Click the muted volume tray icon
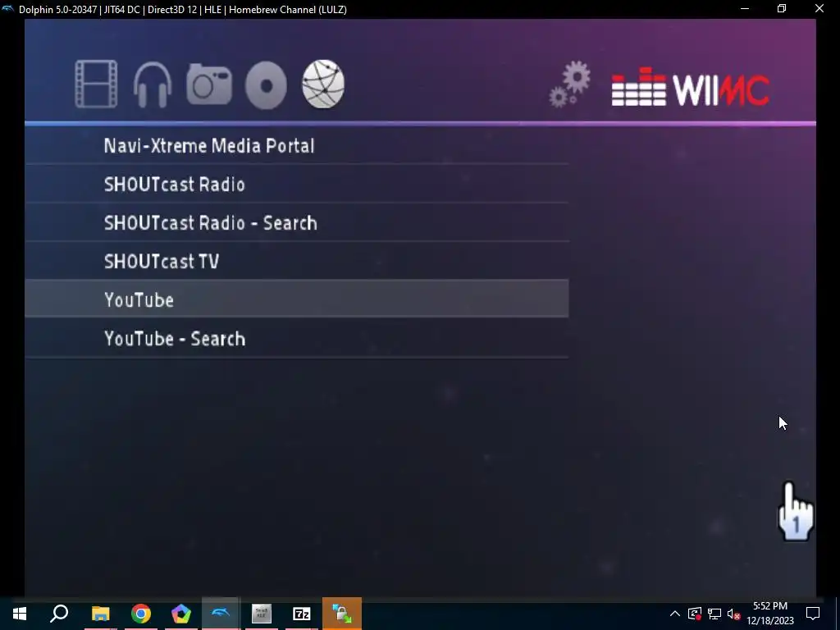Image resolution: width=840 pixels, height=630 pixels. click(734, 614)
